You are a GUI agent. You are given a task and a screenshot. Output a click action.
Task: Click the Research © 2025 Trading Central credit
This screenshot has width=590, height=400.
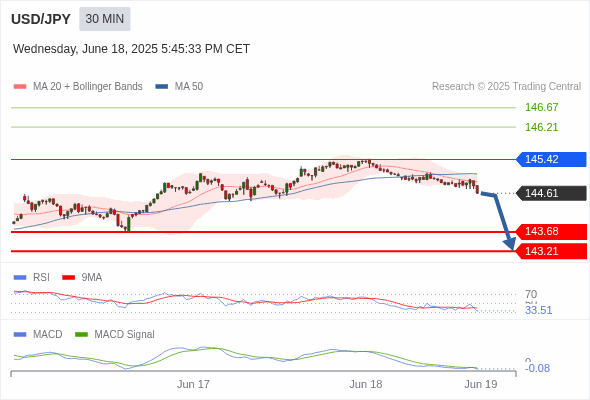pyautogui.click(x=506, y=87)
